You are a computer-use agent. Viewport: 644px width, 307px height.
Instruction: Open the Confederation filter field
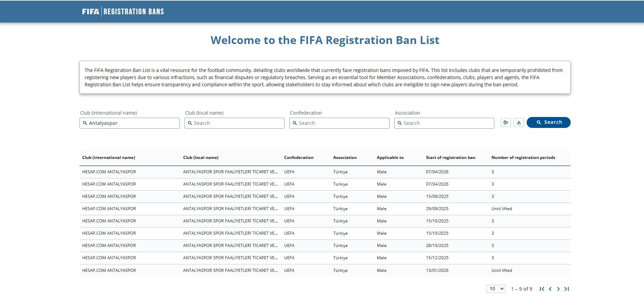[339, 123]
